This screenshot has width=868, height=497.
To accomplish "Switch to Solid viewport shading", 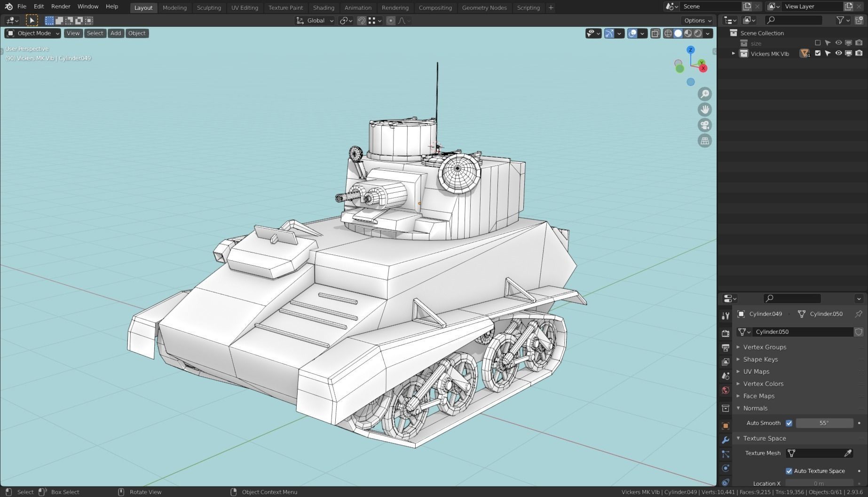I will tap(678, 33).
